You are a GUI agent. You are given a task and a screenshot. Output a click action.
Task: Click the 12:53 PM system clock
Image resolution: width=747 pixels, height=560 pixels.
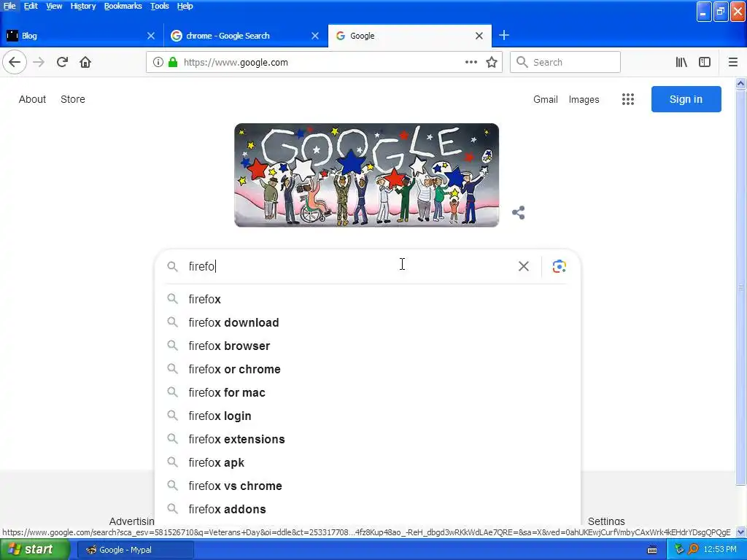click(720, 549)
